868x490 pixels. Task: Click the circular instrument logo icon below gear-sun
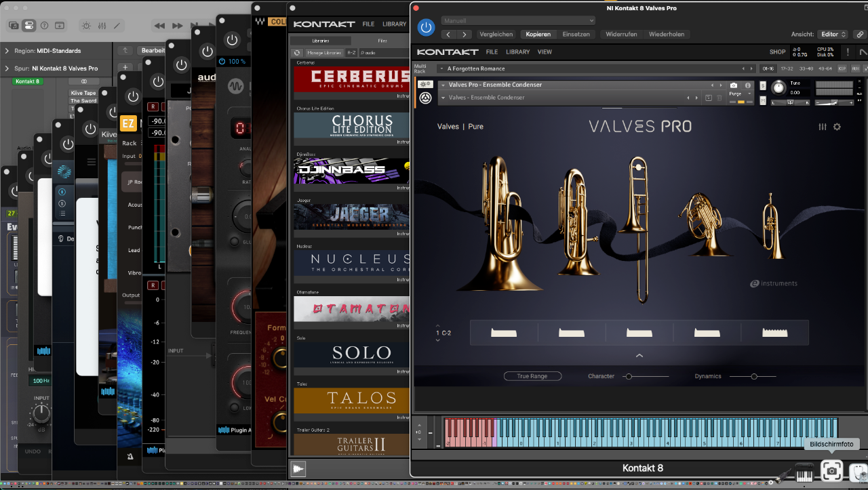point(425,99)
